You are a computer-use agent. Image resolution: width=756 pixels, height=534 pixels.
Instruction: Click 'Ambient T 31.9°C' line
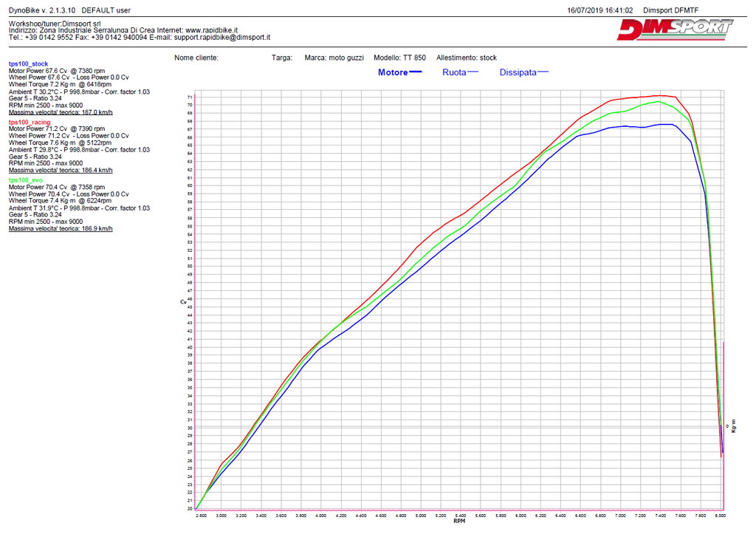79,208
